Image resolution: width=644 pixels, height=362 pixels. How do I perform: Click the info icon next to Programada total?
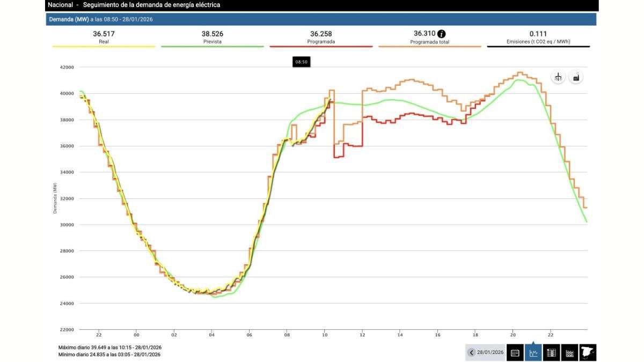pos(442,33)
